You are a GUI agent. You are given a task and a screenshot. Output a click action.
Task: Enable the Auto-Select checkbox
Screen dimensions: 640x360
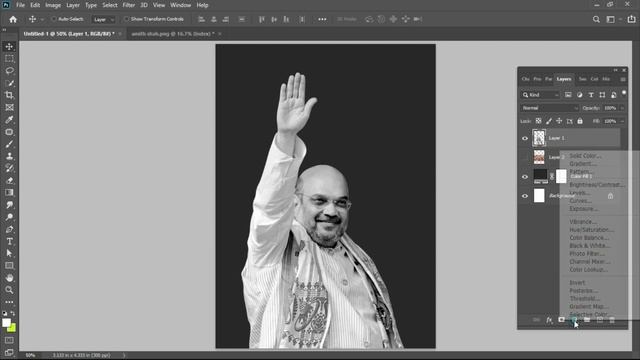pyautogui.click(x=53, y=19)
